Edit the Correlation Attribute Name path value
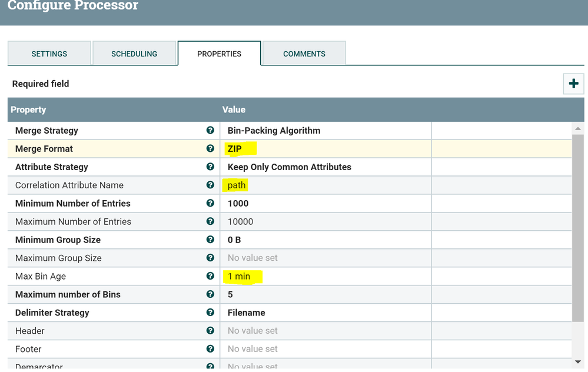The width and height of the screenshot is (588, 372). pyautogui.click(x=237, y=185)
